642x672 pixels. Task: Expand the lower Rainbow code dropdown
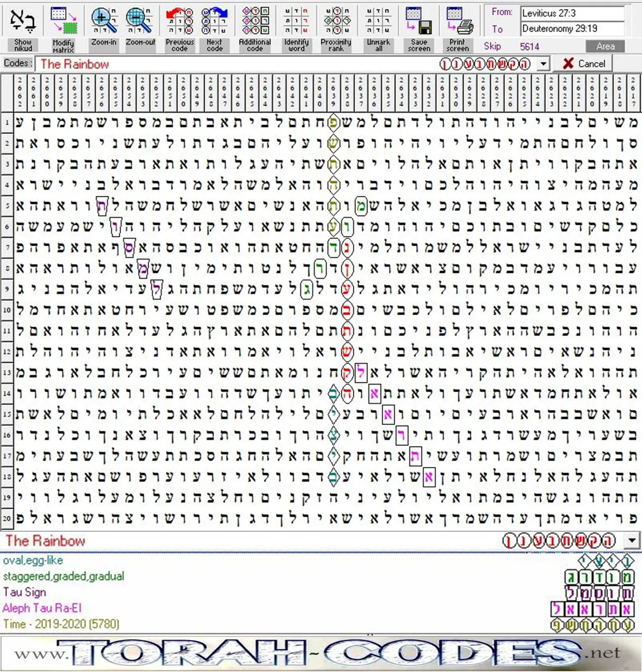click(632, 540)
